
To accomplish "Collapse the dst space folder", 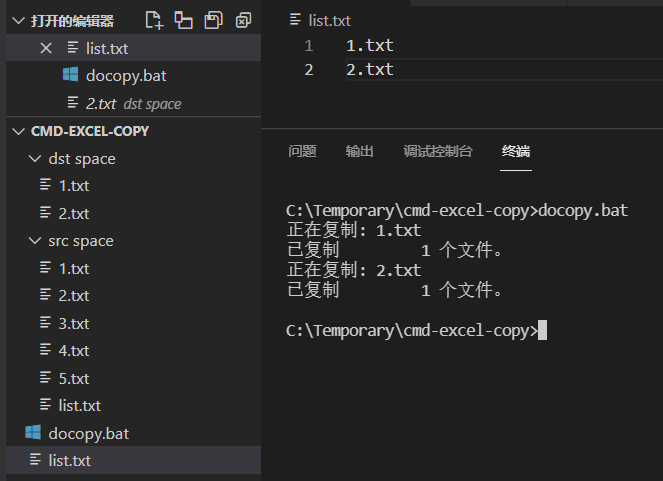I will 36,159.
